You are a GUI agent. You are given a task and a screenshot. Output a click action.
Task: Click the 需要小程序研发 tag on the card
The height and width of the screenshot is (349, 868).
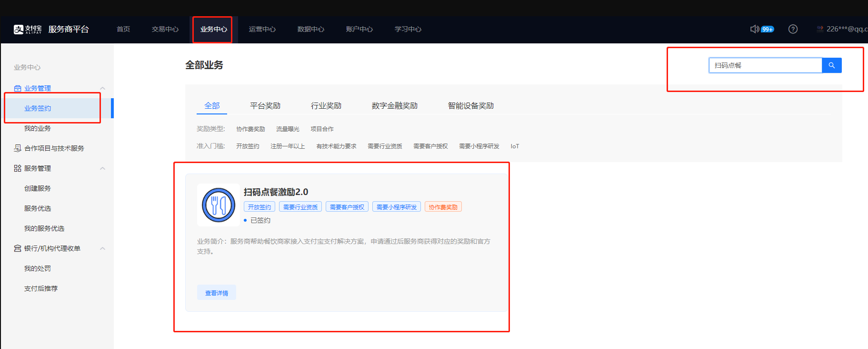[397, 207]
